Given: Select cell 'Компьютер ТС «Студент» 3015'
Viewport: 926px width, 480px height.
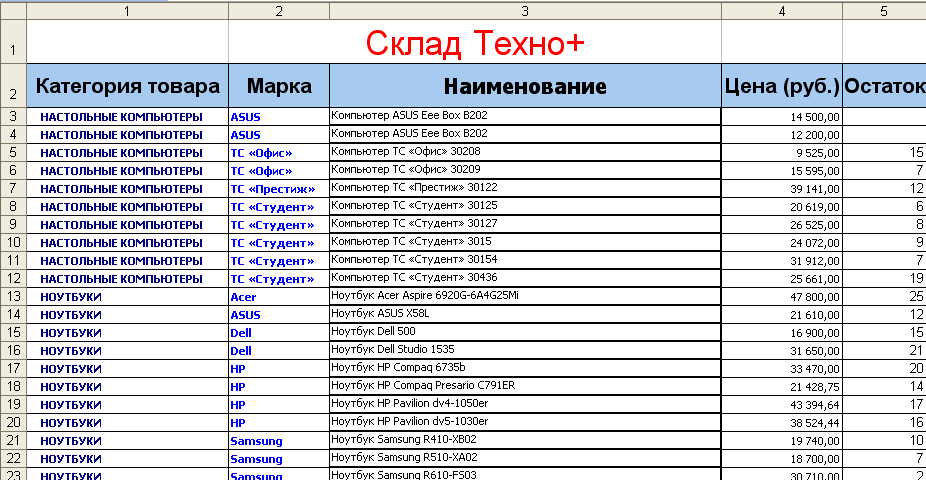Looking at the screenshot, I should point(525,243).
